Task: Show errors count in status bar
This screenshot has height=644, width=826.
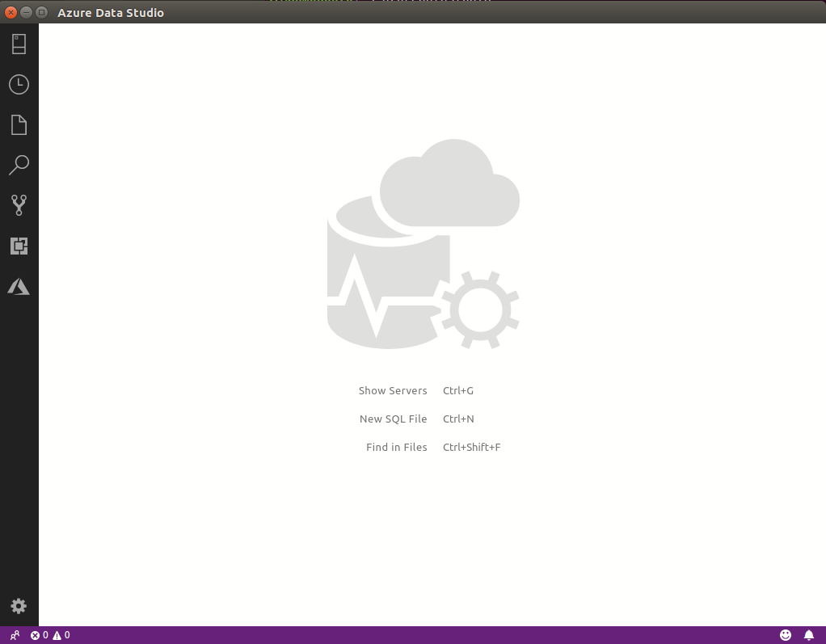Action: pyautogui.click(x=40, y=635)
